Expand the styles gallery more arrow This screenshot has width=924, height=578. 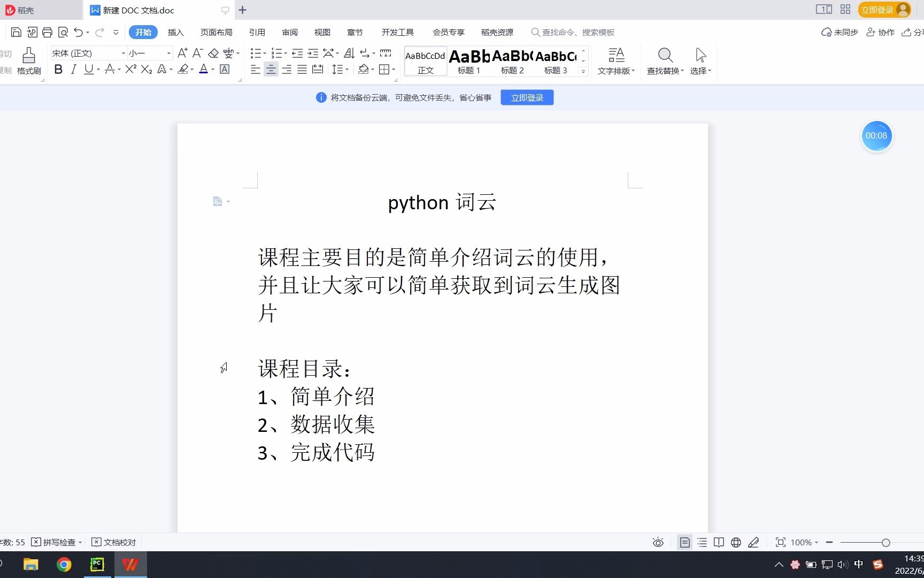point(583,71)
